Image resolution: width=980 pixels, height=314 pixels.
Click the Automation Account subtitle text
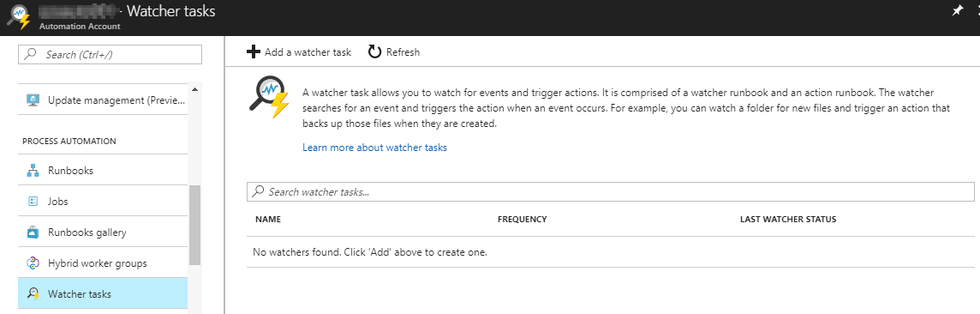tap(80, 27)
